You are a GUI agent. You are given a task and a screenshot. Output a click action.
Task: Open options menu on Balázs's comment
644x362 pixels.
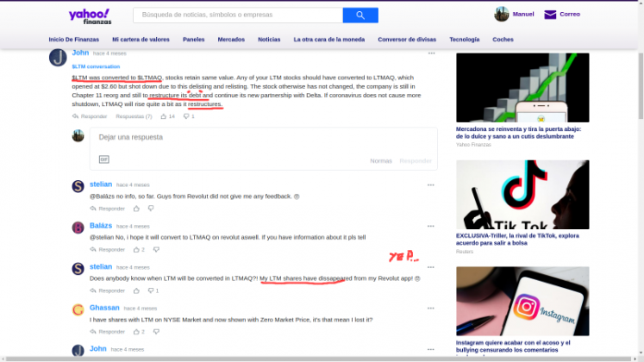[430, 226]
